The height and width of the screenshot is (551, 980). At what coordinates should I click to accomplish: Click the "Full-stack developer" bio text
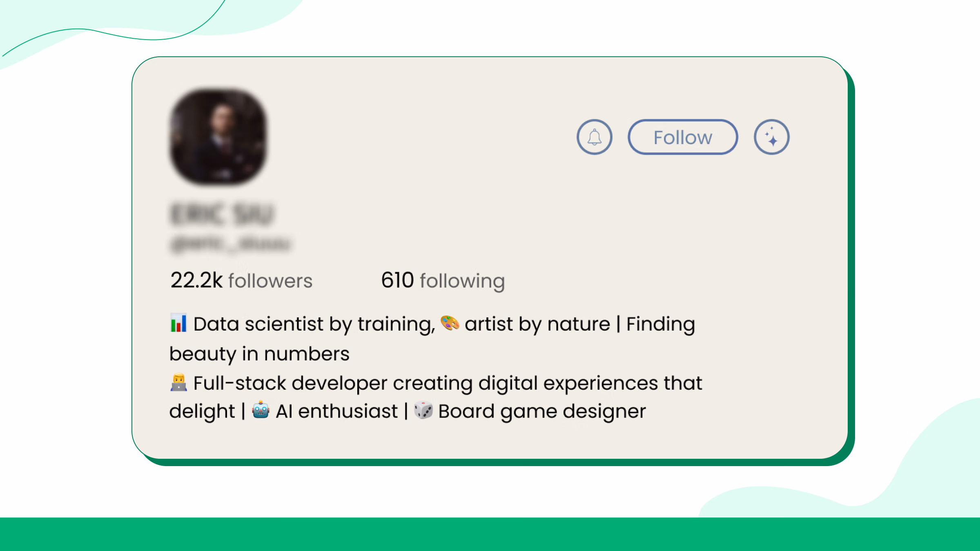click(x=290, y=384)
